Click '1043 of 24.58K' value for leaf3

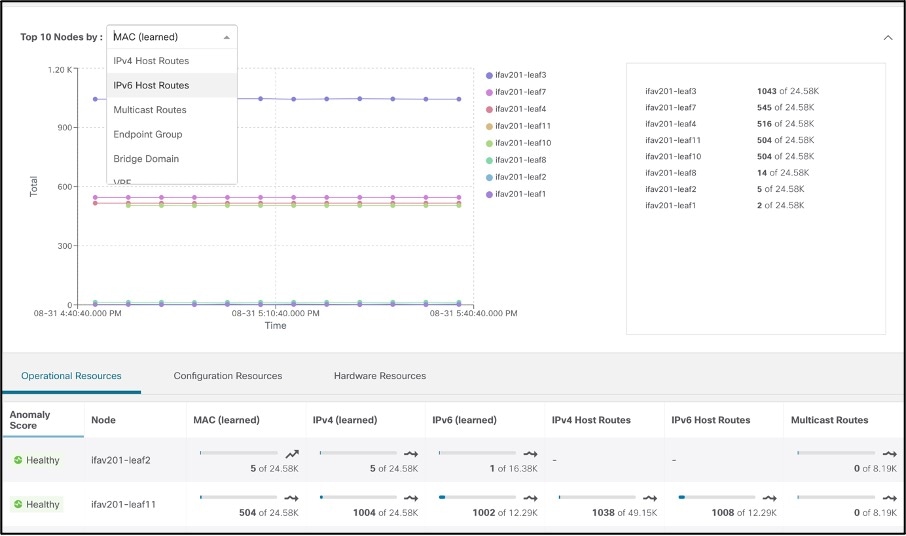click(x=788, y=91)
